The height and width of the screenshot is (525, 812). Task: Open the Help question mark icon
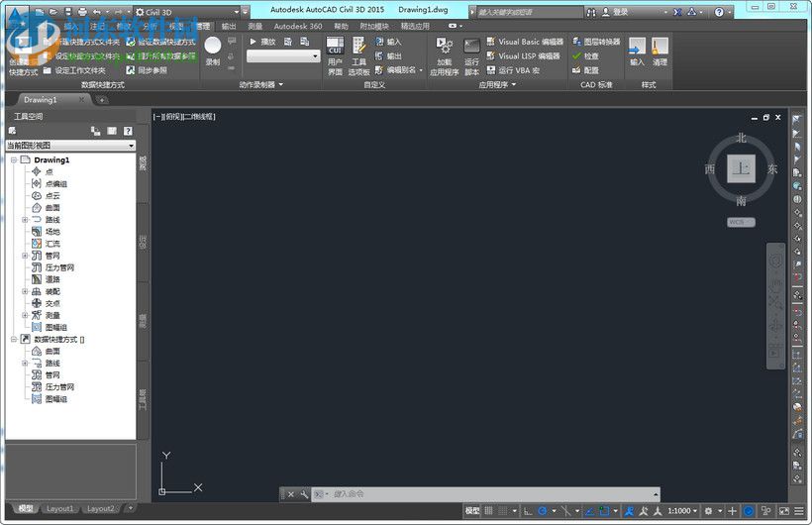tap(719, 12)
